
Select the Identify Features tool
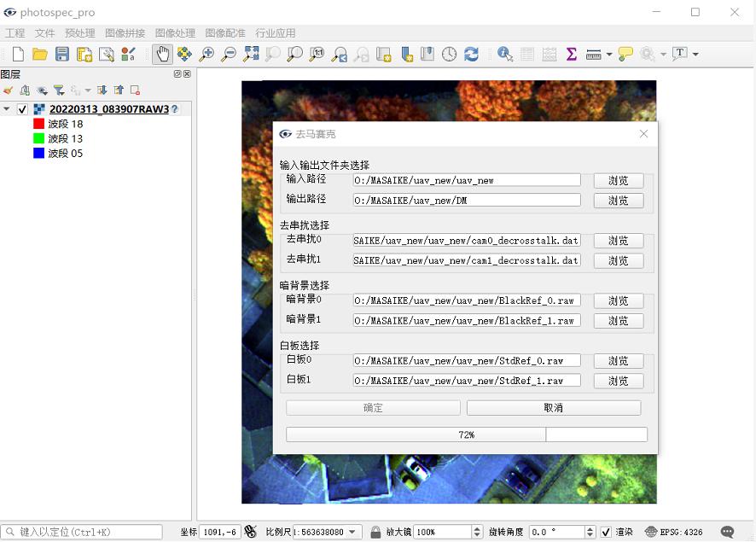point(505,54)
